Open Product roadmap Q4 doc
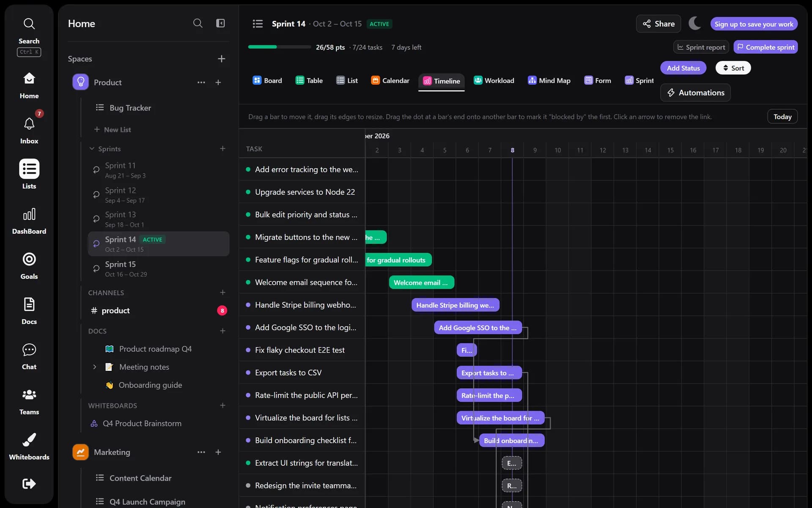 155,349
